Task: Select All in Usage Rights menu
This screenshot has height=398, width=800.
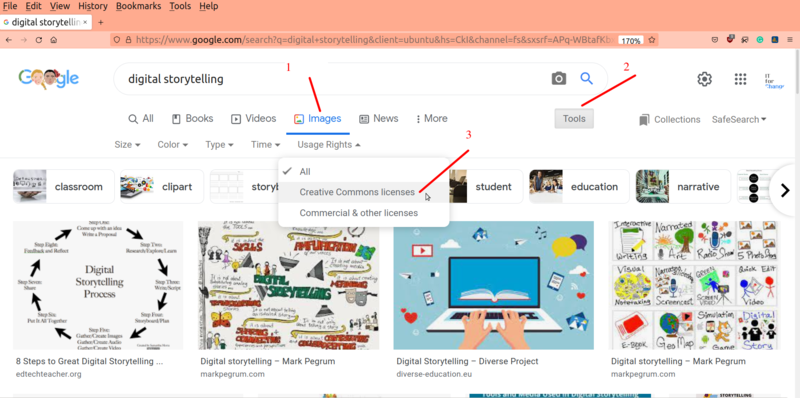Action: (364, 171)
